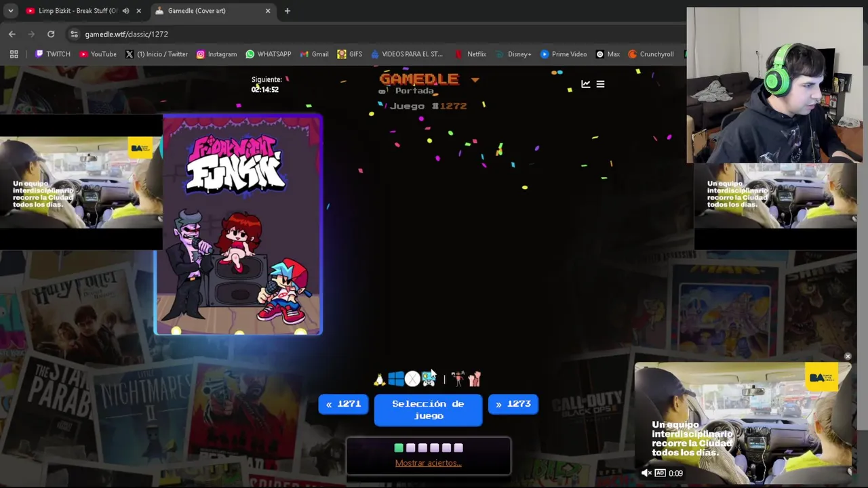The image size is (868, 488).
Task: Switch to Limp Bizkit YouTube tab
Action: (76, 11)
